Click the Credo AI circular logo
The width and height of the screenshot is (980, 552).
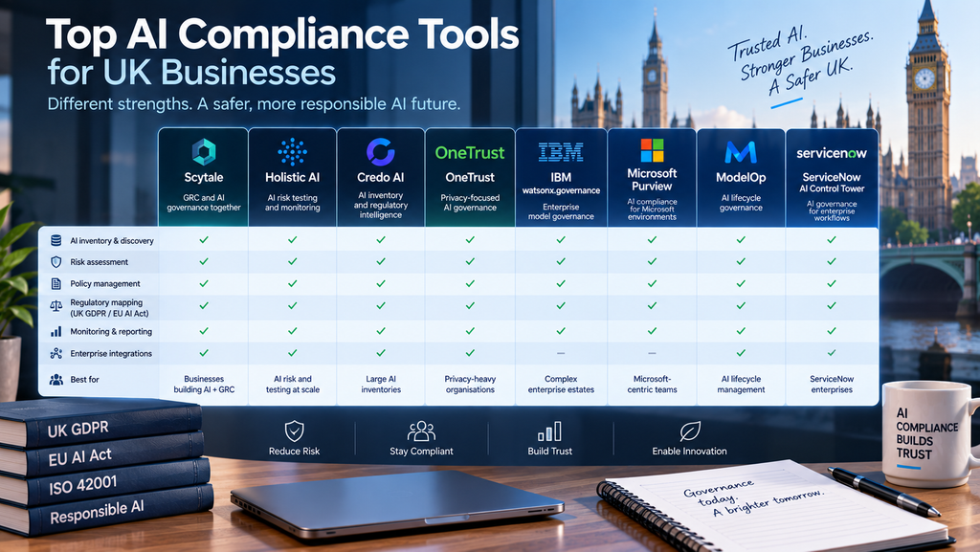point(381,152)
